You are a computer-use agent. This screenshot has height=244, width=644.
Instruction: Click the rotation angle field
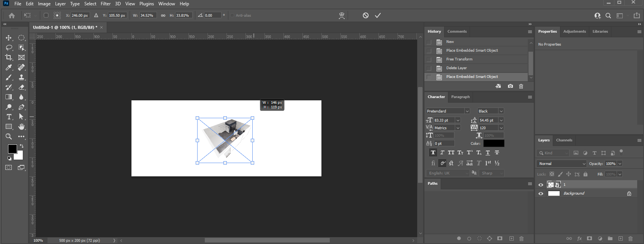[212, 16]
